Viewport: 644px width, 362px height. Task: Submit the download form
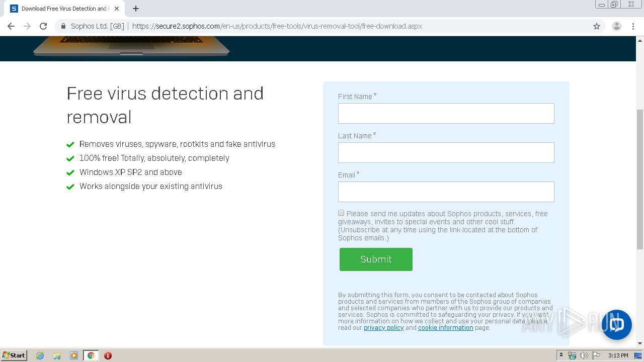[376, 259]
